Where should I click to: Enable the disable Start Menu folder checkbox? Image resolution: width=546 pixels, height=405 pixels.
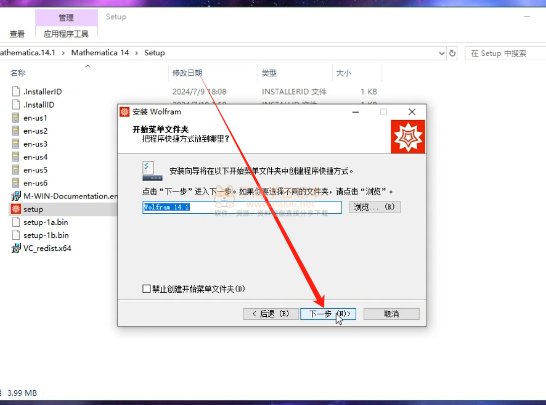click(x=146, y=289)
